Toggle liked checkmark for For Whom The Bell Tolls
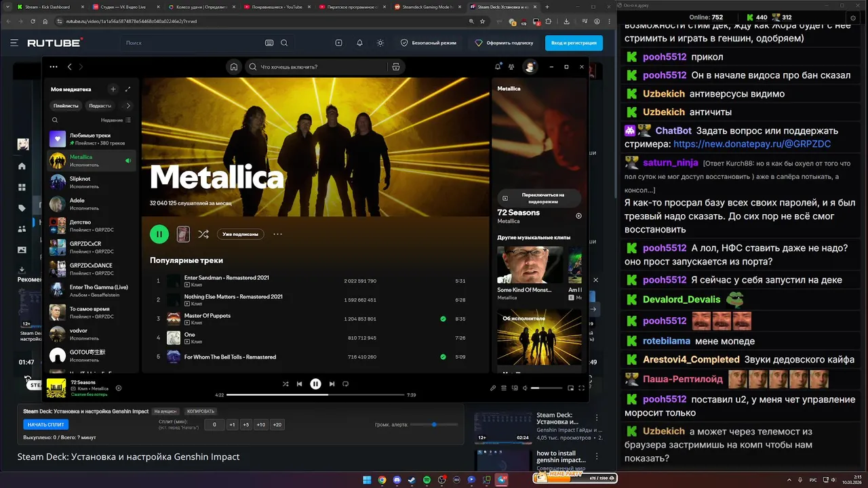Screen dimensions: 868x488 point(443,357)
